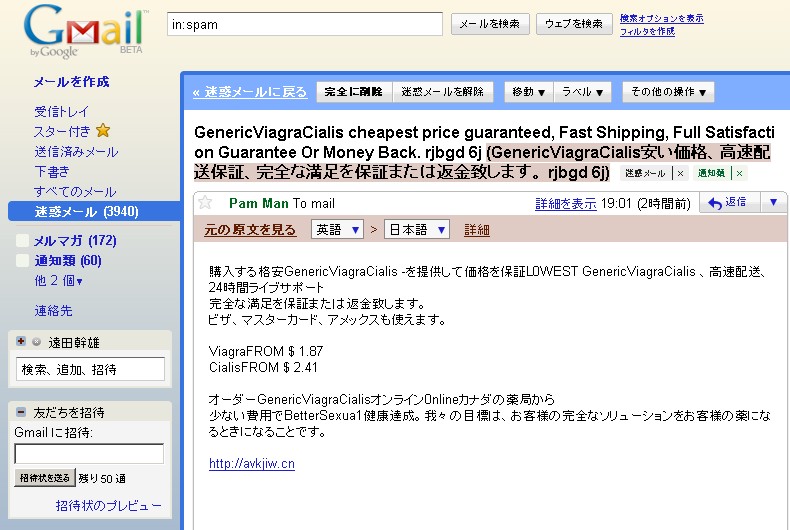
Task: Remove the 迷惑メール label with its x
Action: (x=680, y=173)
